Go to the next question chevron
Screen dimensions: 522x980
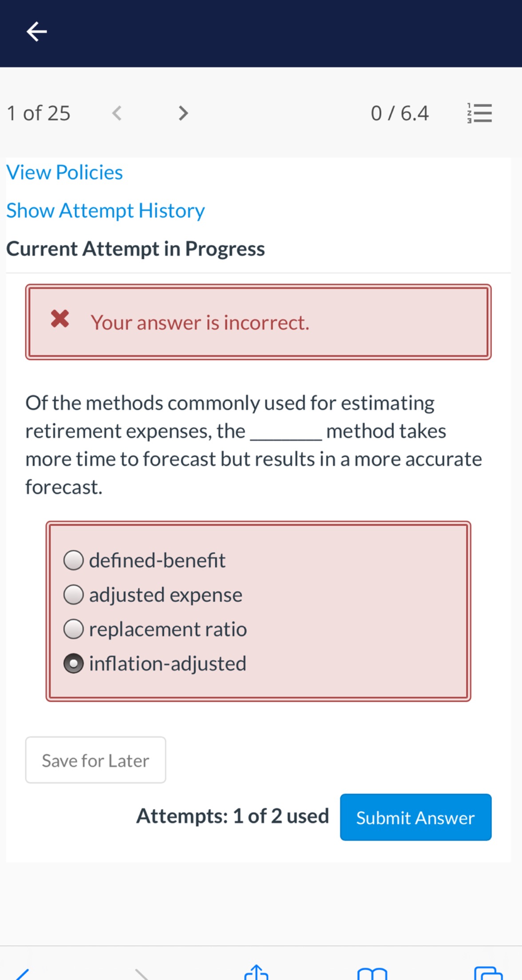[x=182, y=113]
